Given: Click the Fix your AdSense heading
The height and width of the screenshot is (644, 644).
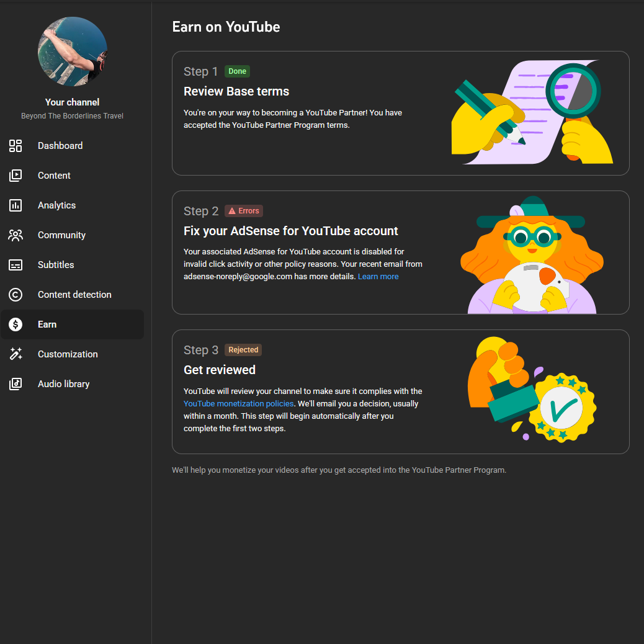Looking at the screenshot, I should point(290,231).
